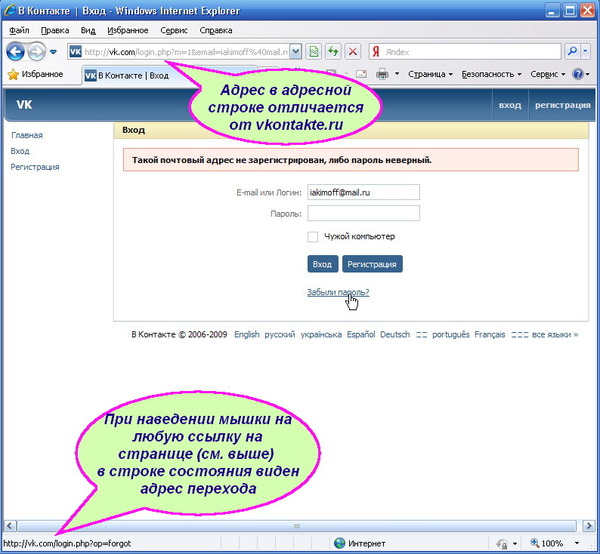Click the Forward navigation arrow

[37, 52]
